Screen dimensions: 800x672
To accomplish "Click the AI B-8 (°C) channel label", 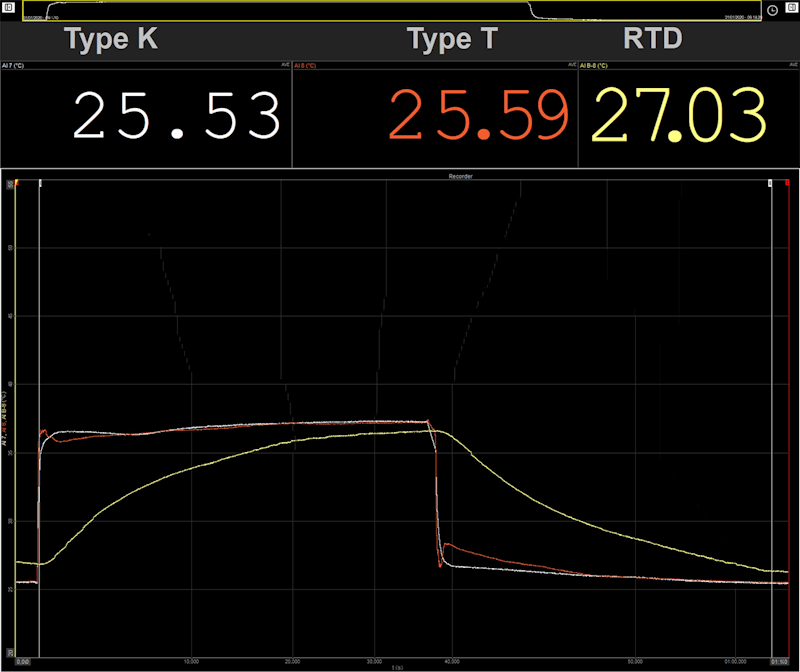I will pyautogui.click(x=593, y=66).
